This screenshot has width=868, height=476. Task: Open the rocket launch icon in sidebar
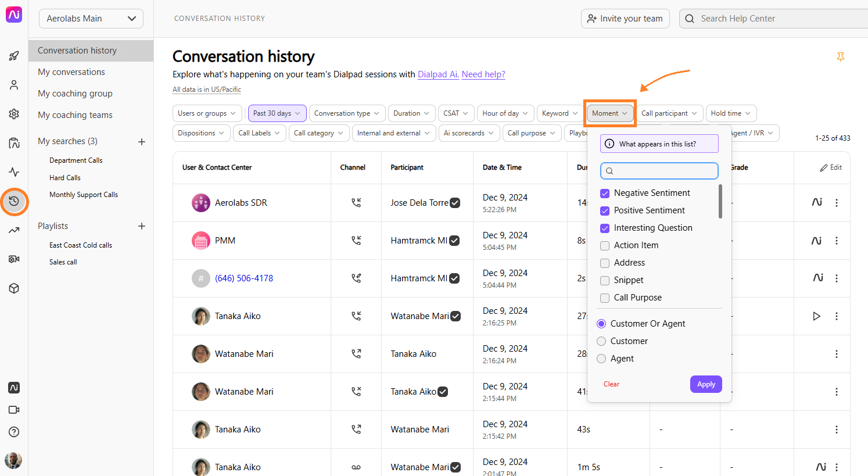click(x=14, y=56)
